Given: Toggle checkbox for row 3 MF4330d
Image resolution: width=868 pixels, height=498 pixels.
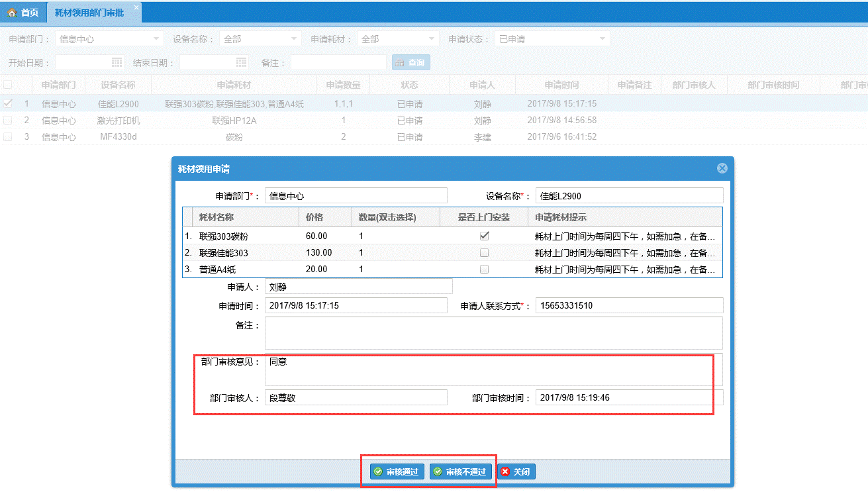Looking at the screenshot, I should [x=7, y=137].
